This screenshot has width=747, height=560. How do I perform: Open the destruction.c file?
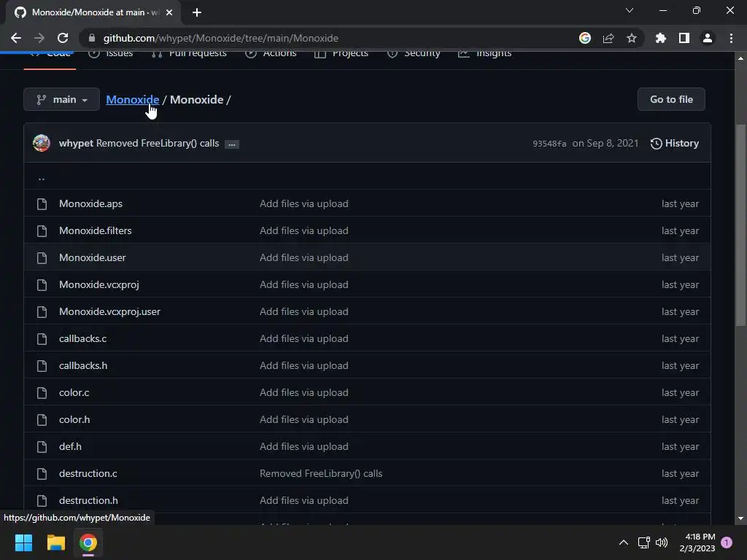(x=88, y=474)
